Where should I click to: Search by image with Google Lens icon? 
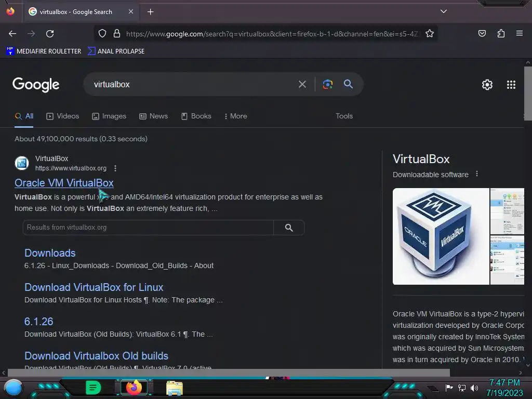pos(327,84)
